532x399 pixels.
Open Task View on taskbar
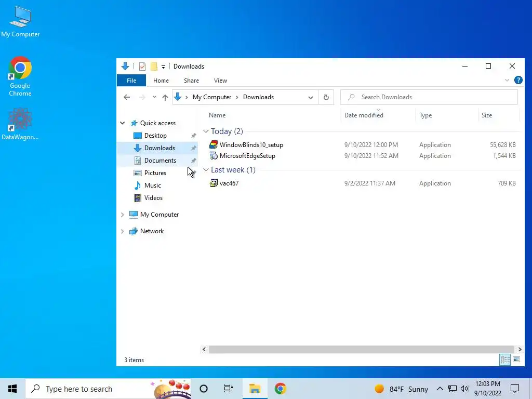(x=229, y=389)
